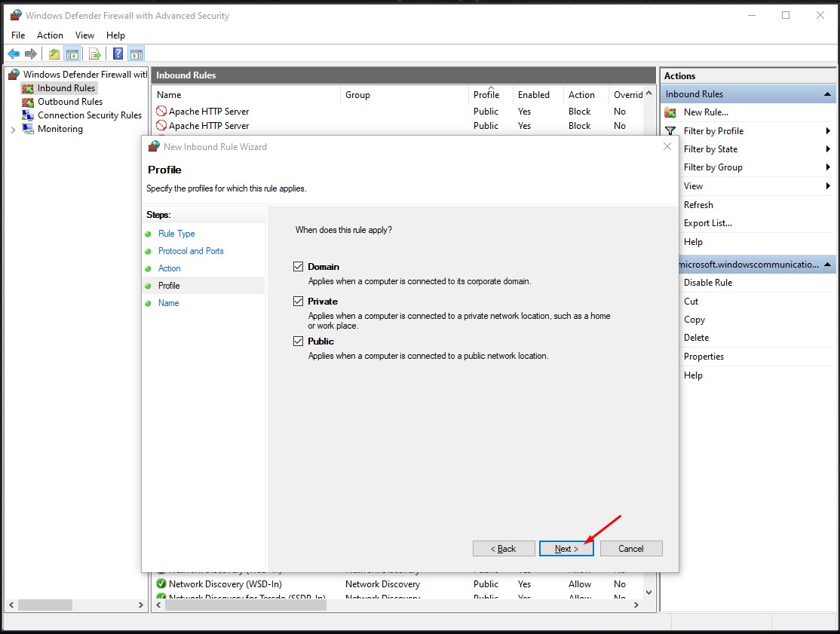Click the show action pane toolbar icon
The height and width of the screenshot is (634, 840).
coord(136,53)
